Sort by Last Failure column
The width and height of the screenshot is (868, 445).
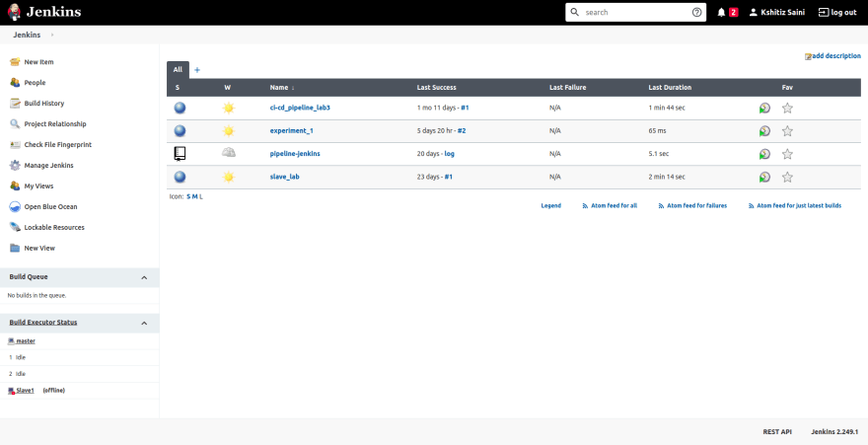[567, 88]
